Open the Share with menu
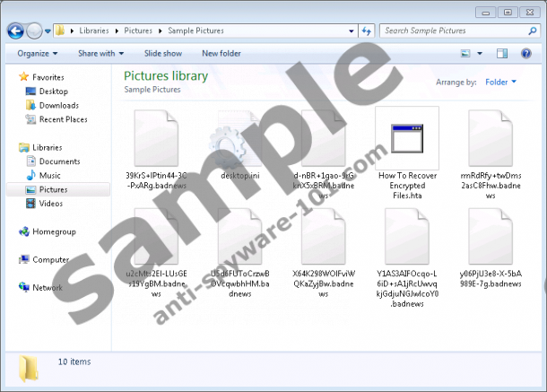The image size is (547, 392). 100,54
